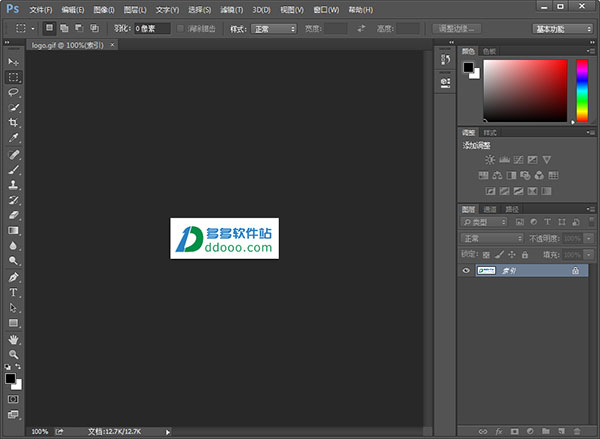Open the Color panel options menu
Viewport: 600px width, 439px height.
click(590, 51)
